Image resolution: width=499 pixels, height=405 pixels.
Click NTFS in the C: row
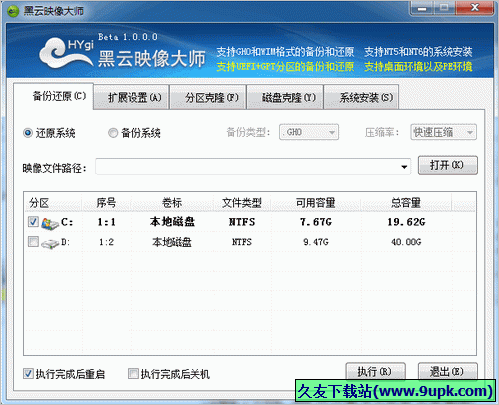[242, 222]
